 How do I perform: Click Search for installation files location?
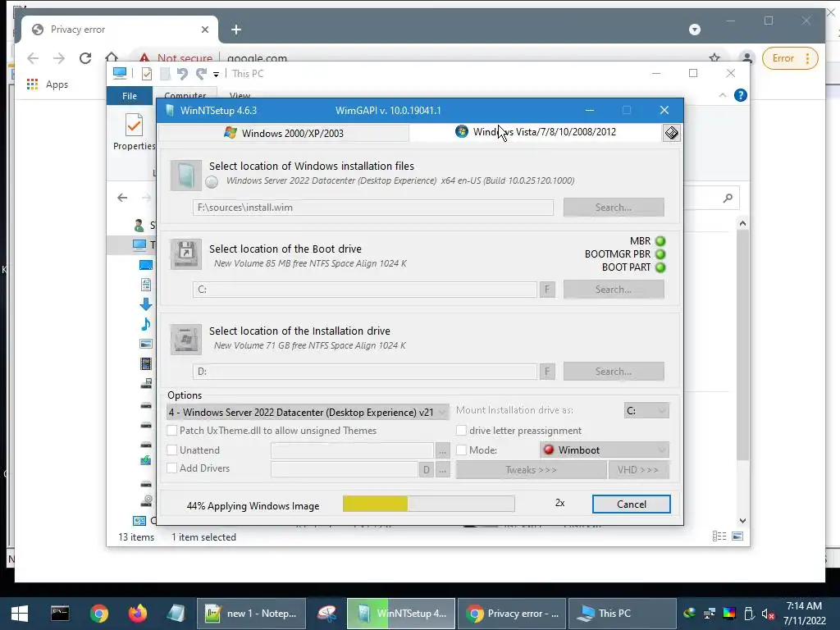(x=614, y=208)
